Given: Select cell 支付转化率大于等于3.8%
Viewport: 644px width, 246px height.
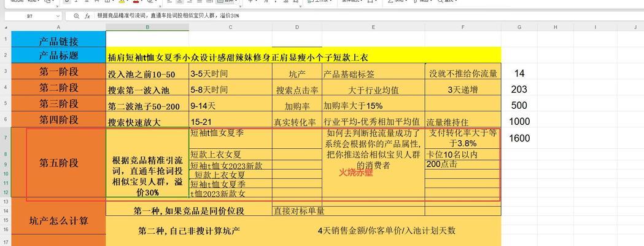Looking at the screenshot, I should pyautogui.click(x=463, y=138).
